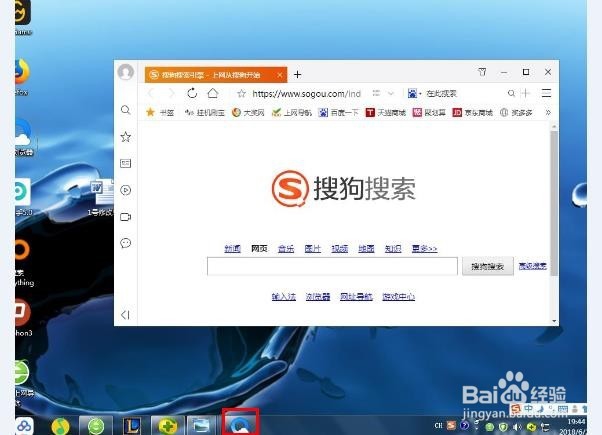Collapse the browser sidebar
Image resolution: width=602 pixels, height=435 pixels.
[x=125, y=315]
